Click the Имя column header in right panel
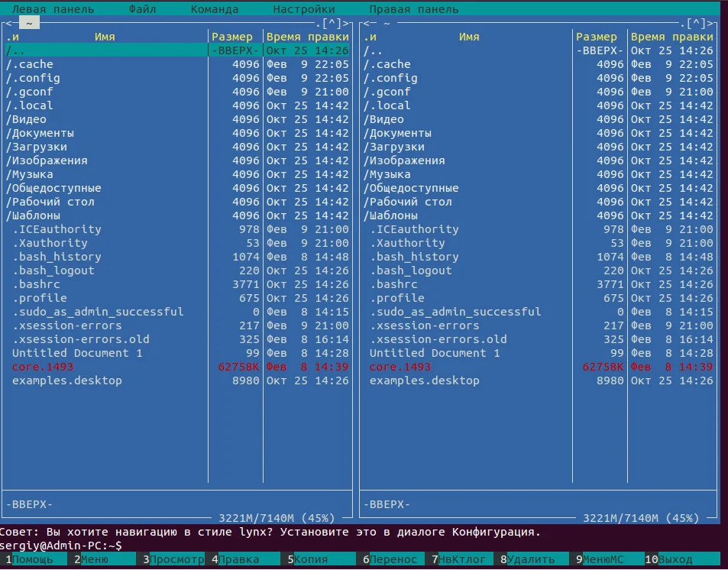 pyautogui.click(x=469, y=37)
